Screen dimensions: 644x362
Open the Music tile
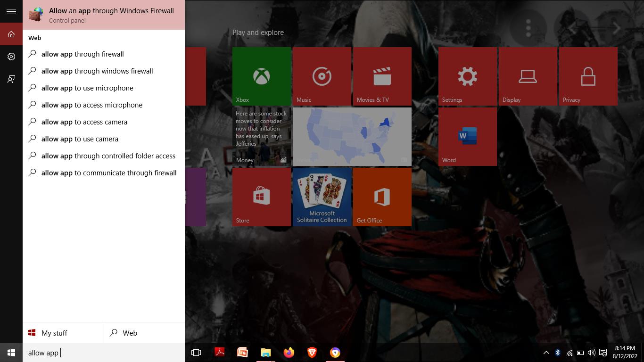[322, 76]
